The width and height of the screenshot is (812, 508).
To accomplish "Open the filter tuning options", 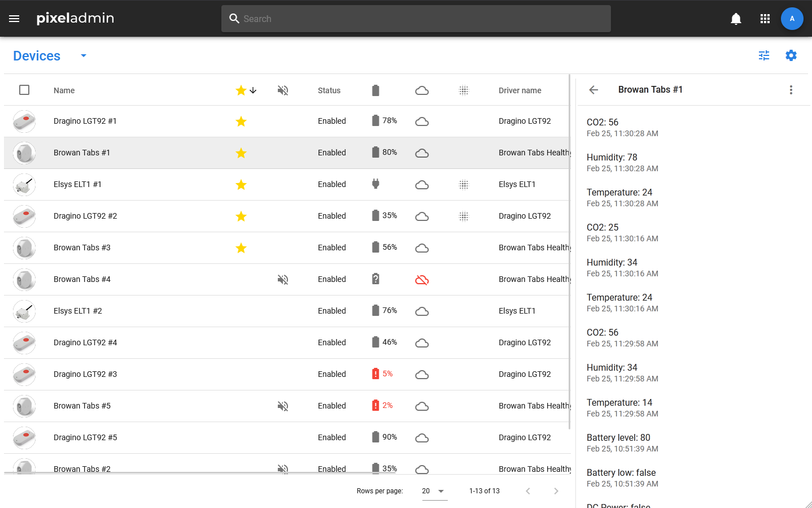I will (x=763, y=55).
